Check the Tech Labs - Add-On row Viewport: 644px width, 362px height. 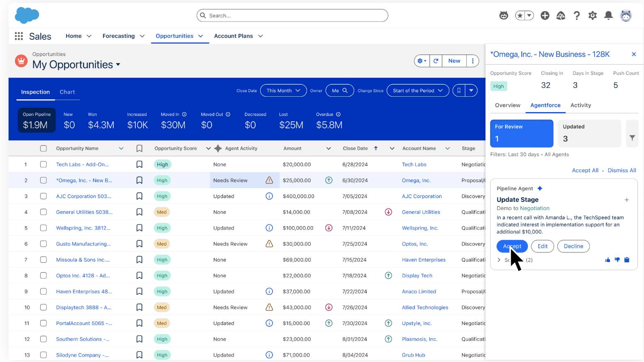click(x=43, y=164)
